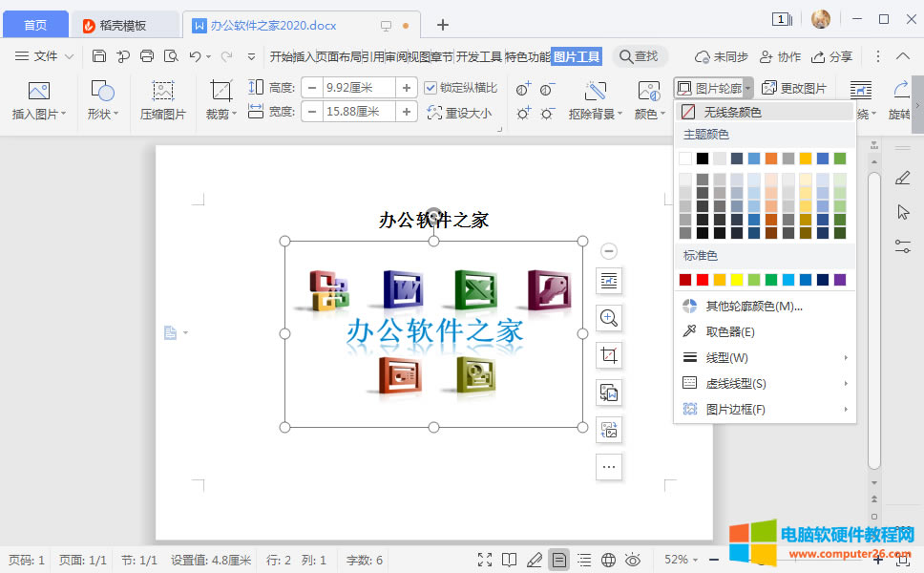Toggle eye protection mode in status bar
924x573 pixels.
pos(632,560)
